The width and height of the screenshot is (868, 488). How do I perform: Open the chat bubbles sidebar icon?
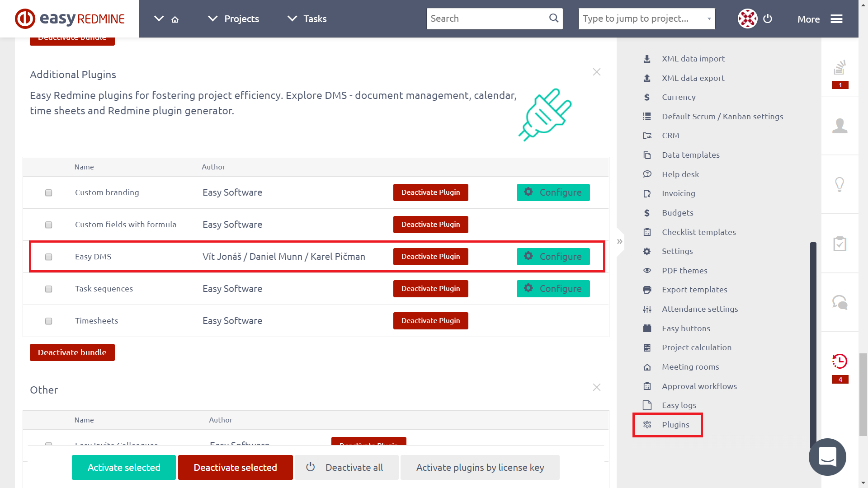(x=840, y=302)
